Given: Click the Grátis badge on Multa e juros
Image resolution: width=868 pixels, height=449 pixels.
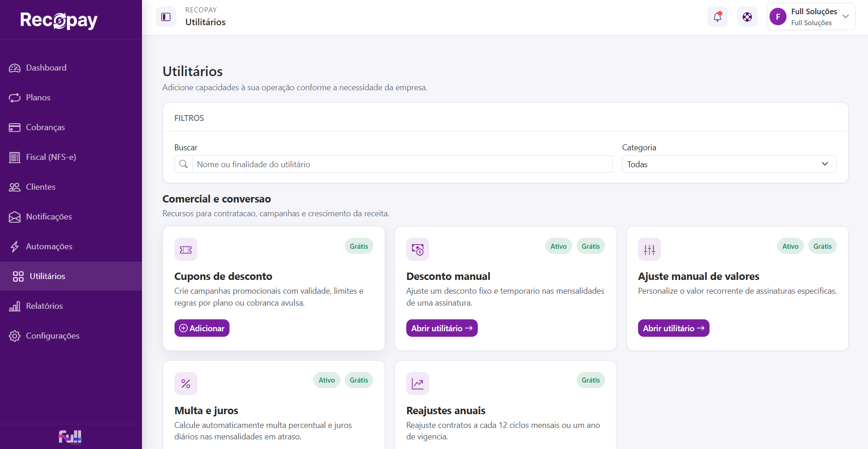Looking at the screenshot, I should [x=359, y=380].
